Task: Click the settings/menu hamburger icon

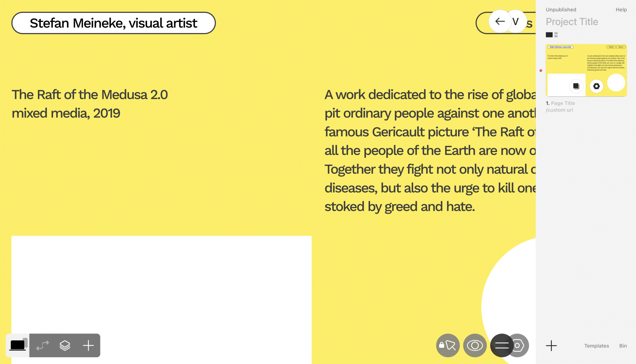Action: pos(502,345)
